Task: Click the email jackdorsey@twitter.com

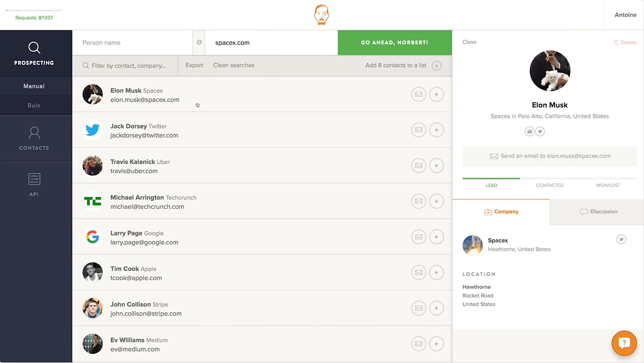Action: pyautogui.click(x=144, y=135)
